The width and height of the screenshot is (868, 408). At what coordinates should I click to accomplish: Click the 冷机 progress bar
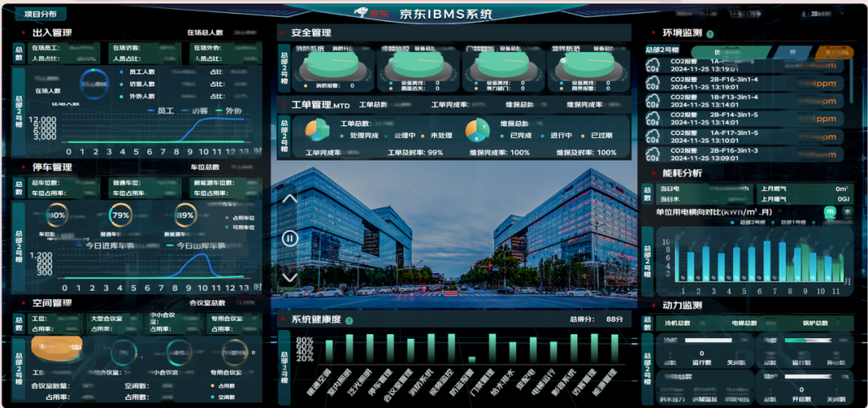(709, 341)
